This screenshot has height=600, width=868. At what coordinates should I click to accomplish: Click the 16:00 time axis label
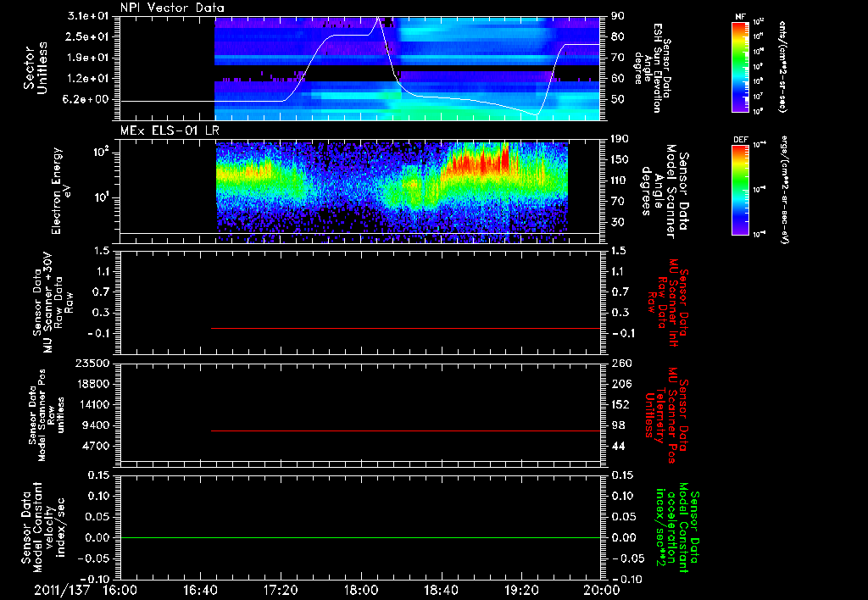[x=120, y=590]
